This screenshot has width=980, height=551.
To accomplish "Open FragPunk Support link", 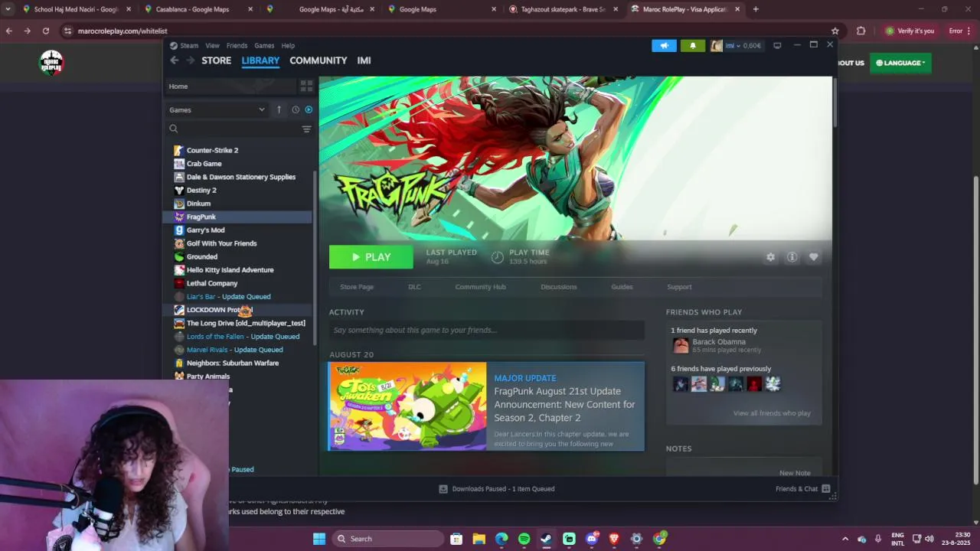I will (x=679, y=287).
